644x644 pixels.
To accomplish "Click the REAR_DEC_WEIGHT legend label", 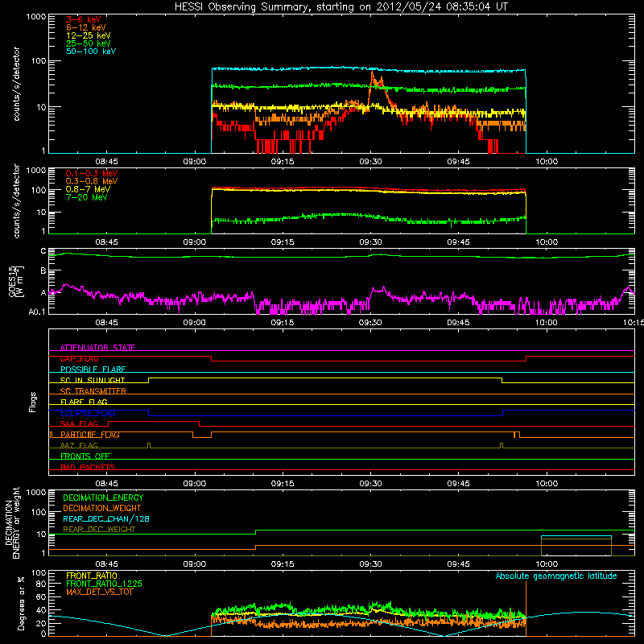I will pos(99,530).
